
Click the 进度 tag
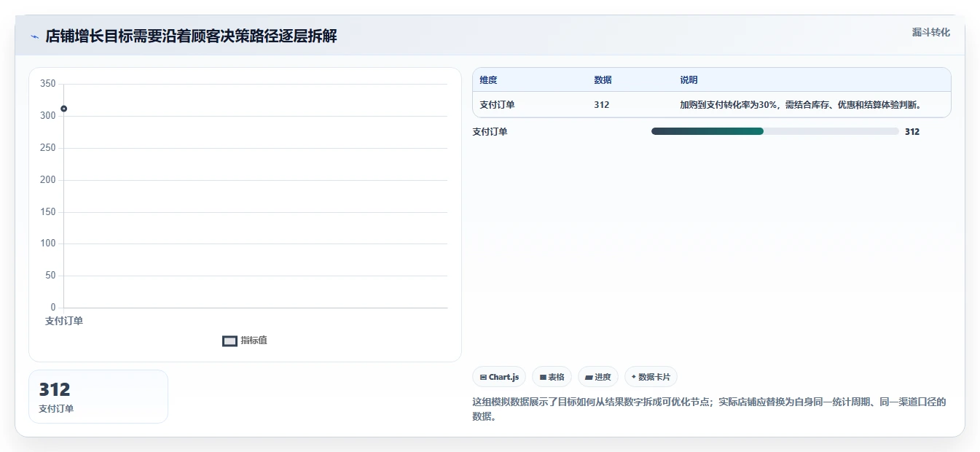click(598, 377)
